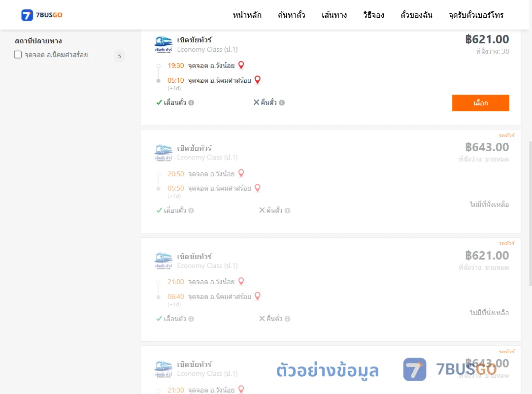Open เส้นทาง menu item
Image resolution: width=532 pixels, height=394 pixels.
(334, 15)
